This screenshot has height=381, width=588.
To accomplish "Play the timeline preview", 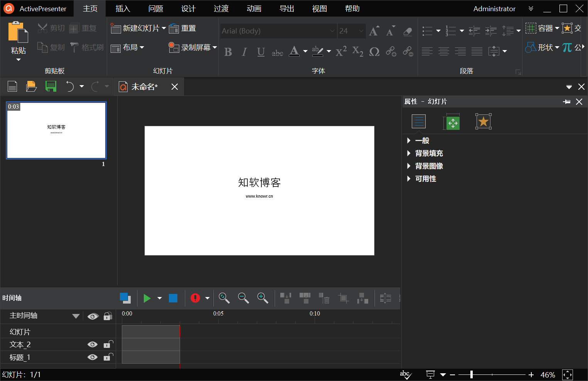I will pyautogui.click(x=147, y=298).
